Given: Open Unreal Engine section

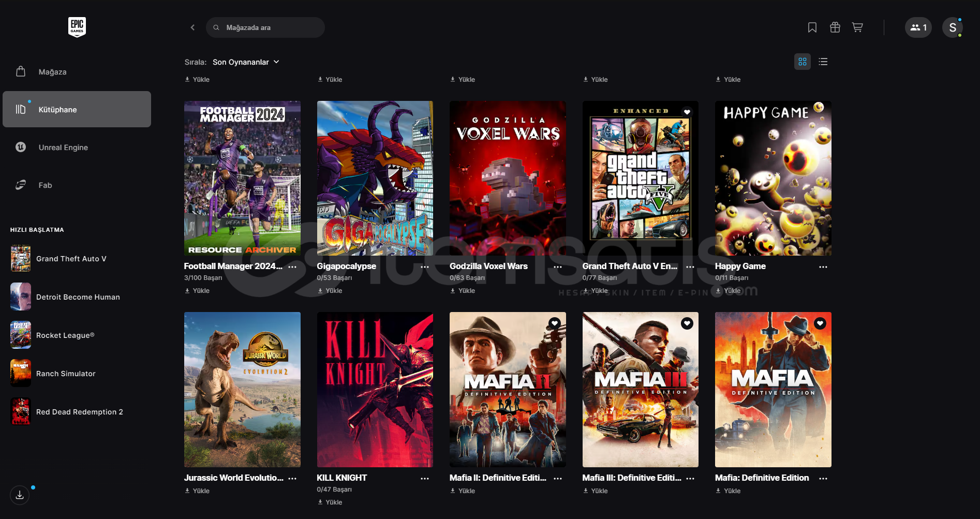Looking at the screenshot, I should 77,147.
